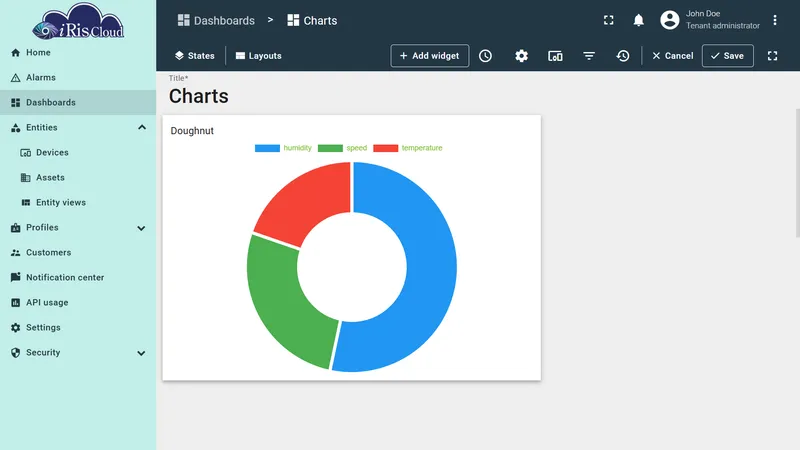Open Entity views
The image size is (800, 450).
78,203
